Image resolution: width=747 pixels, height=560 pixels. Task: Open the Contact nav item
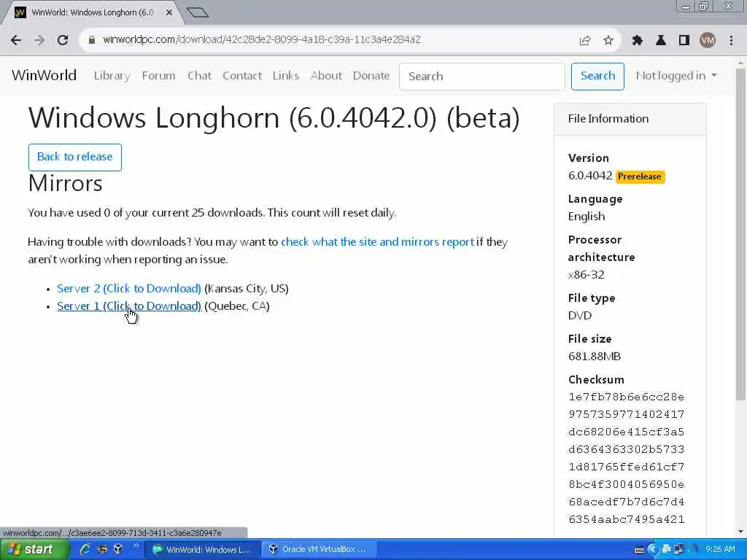tap(242, 76)
